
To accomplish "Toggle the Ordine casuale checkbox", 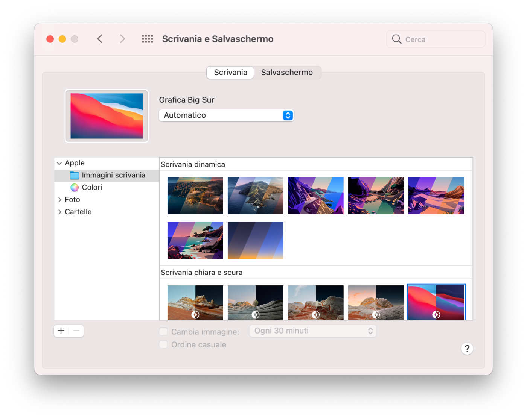I will (x=163, y=344).
